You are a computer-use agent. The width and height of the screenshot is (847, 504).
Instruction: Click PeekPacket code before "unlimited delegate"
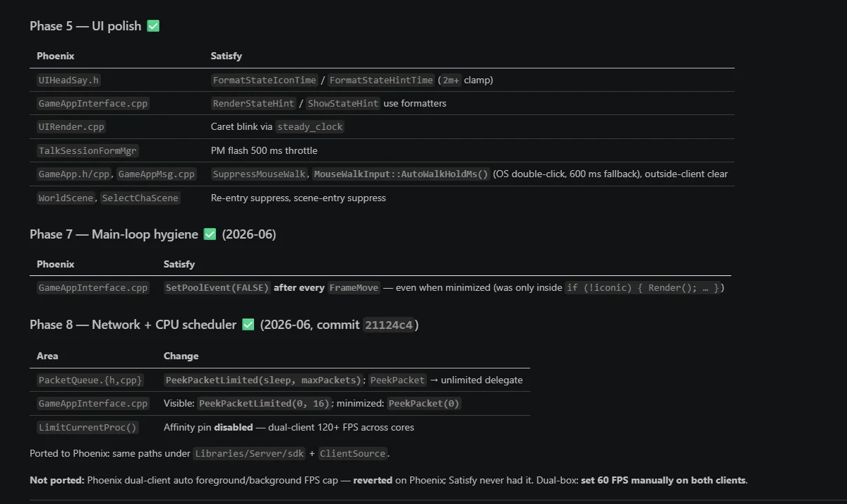(x=398, y=380)
